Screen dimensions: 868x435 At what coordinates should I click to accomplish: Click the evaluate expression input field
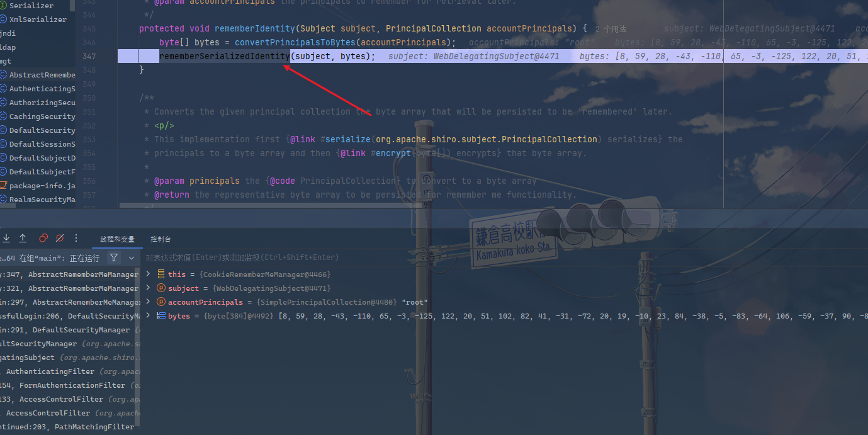504,257
